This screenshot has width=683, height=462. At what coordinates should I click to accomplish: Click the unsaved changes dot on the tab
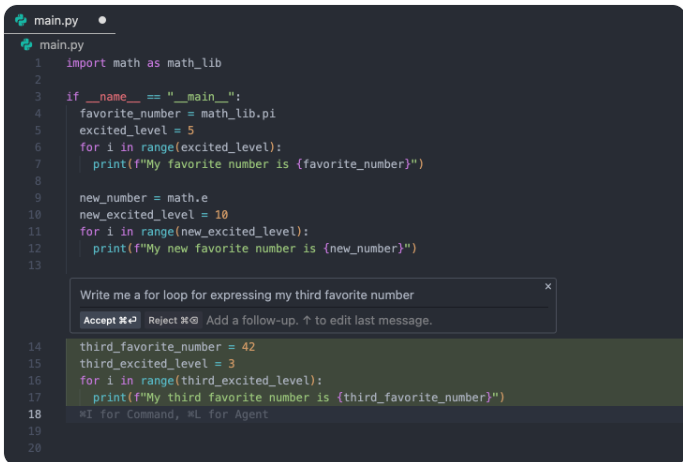coord(102,19)
